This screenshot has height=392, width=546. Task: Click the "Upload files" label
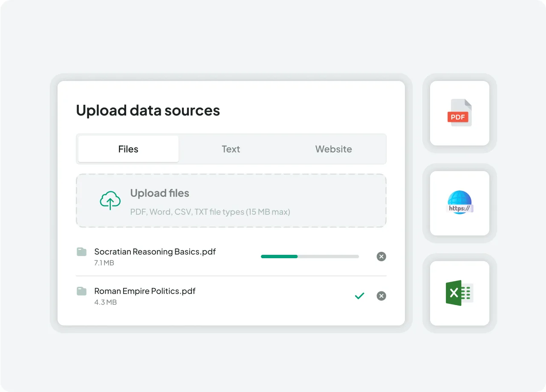point(159,193)
